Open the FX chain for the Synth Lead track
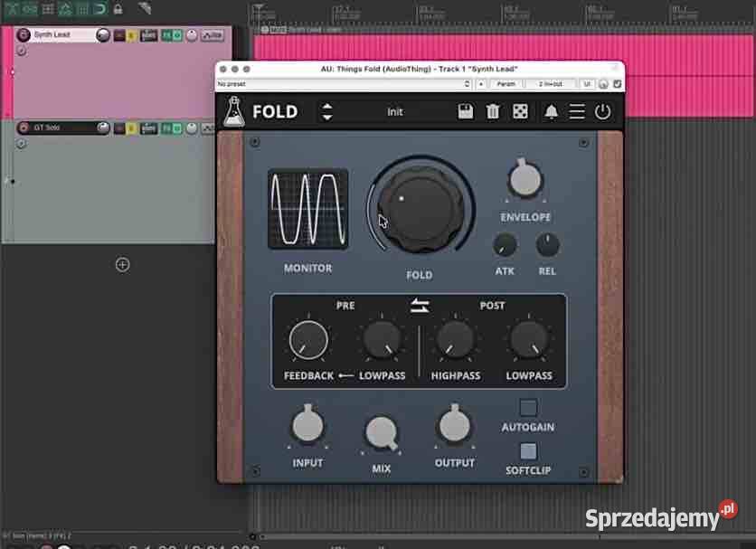The width and height of the screenshot is (756, 549). (x=166, y=34)
